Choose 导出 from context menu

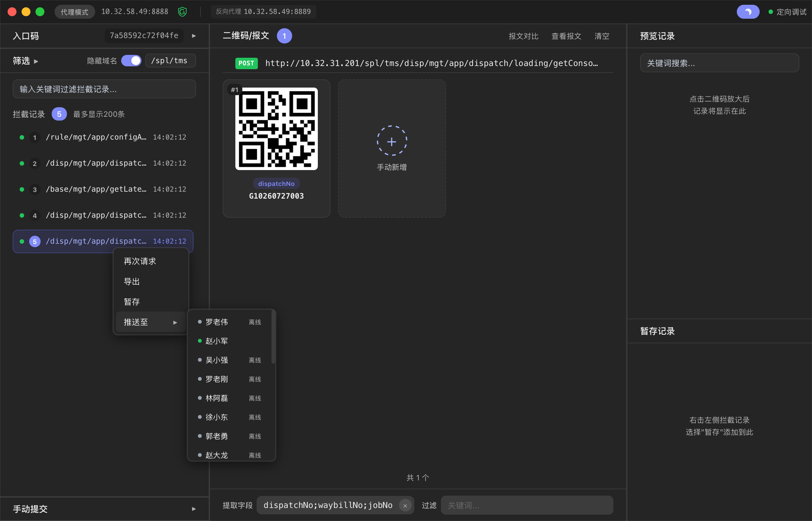click(x=150, y=281)
